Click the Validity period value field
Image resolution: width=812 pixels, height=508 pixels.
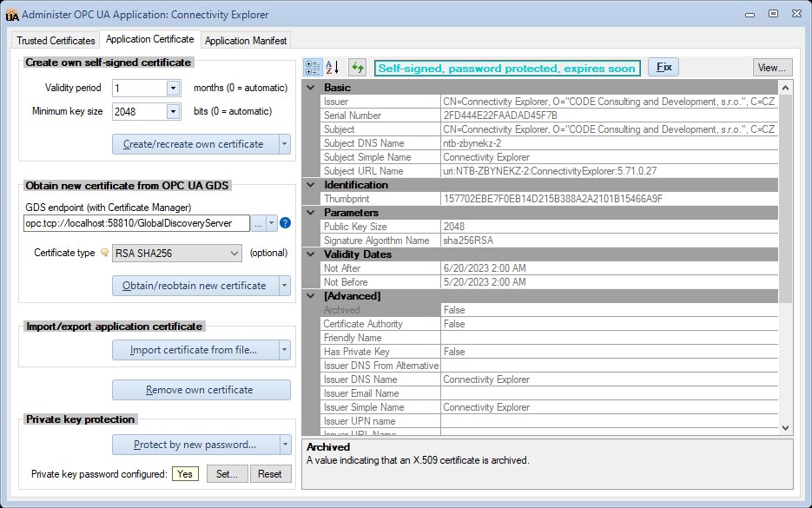click(x=140, y=88)
